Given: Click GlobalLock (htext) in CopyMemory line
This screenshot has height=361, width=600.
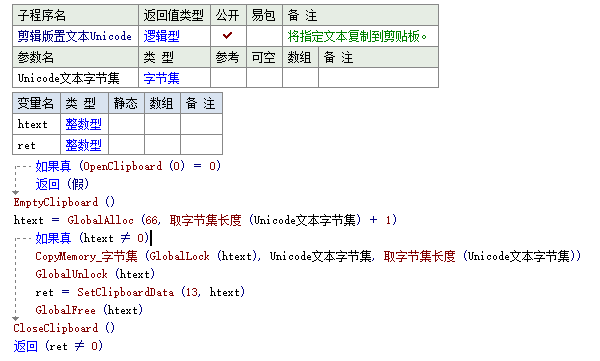Looking at the screenshot, I should click(x=203, y=256).
